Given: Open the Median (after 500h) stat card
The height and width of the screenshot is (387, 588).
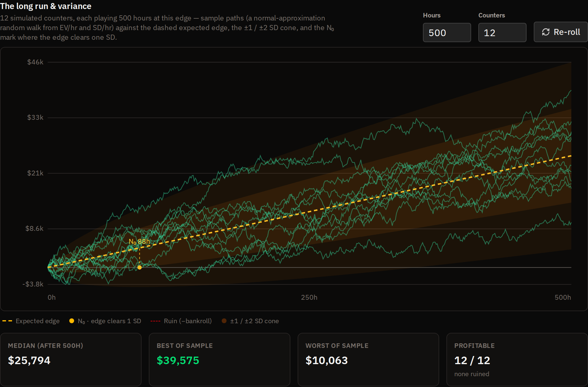Looking at the screenshot, I should 71,359.
